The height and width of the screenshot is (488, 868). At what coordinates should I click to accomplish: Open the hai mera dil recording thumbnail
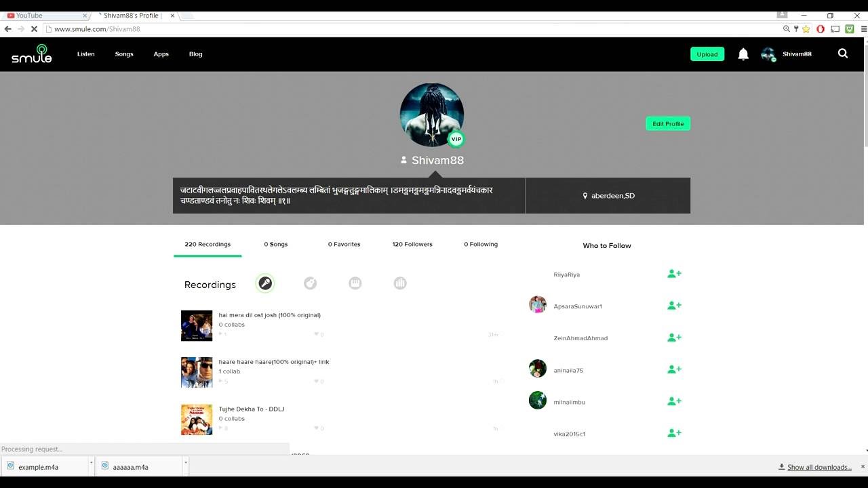[x=197, y=325]
